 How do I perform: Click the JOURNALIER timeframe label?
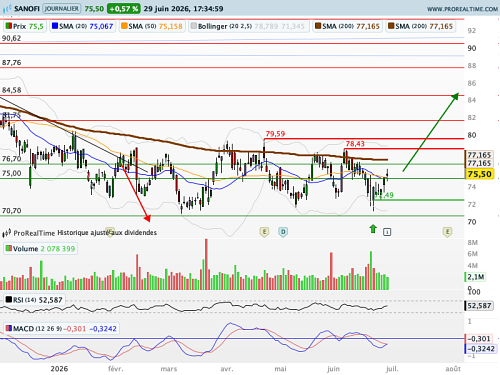(x=61, y=8)
